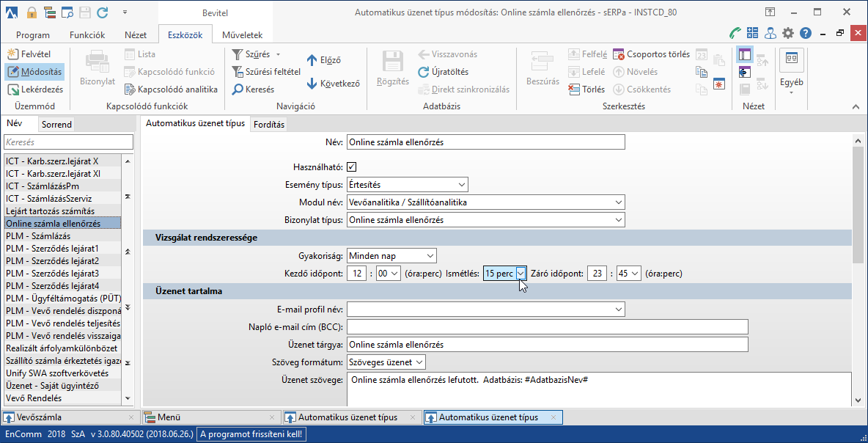Click the panel with blue arrow view icon
868x443 pixels.
tap(745, 72)
